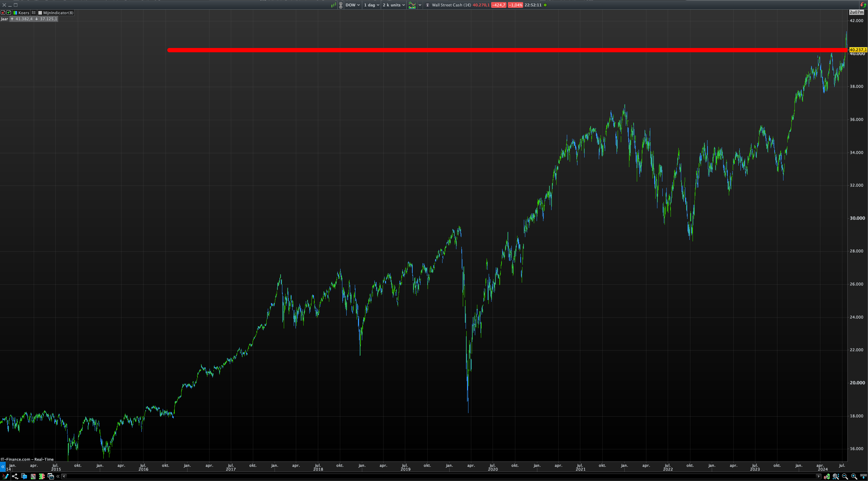
Task: Expand the DOW instrument dropdown
Action: tap(353, 5)
